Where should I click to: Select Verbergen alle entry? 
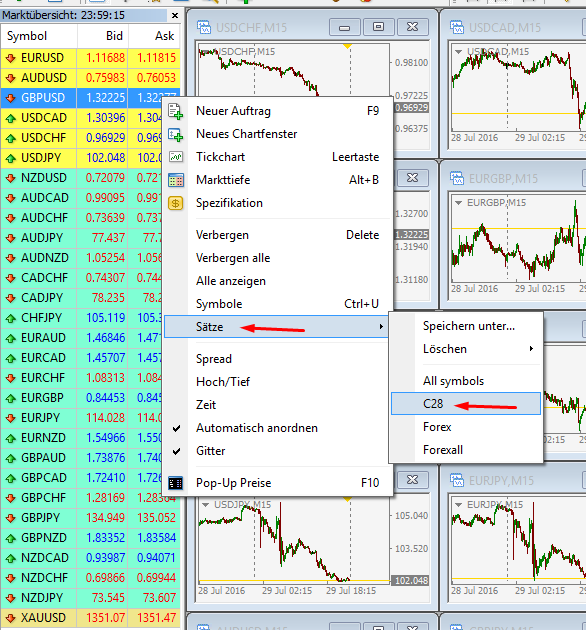(278, 258)
